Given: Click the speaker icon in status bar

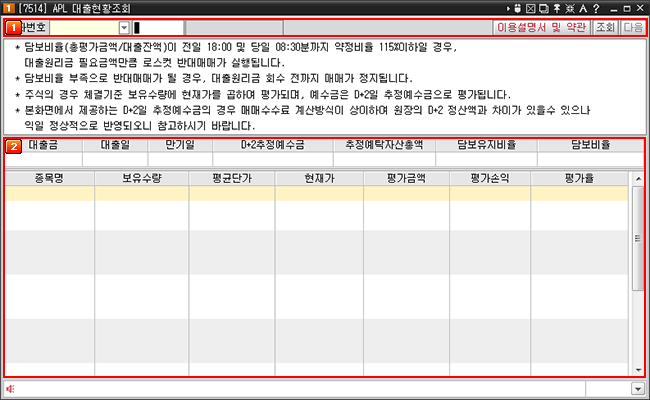Looking at the screenshot, I should click(x=11, y=388).
